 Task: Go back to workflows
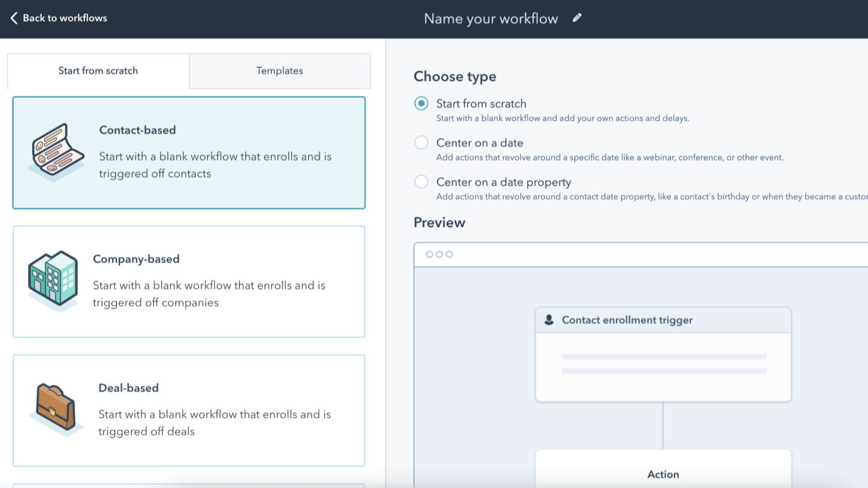tap(64, 18)
